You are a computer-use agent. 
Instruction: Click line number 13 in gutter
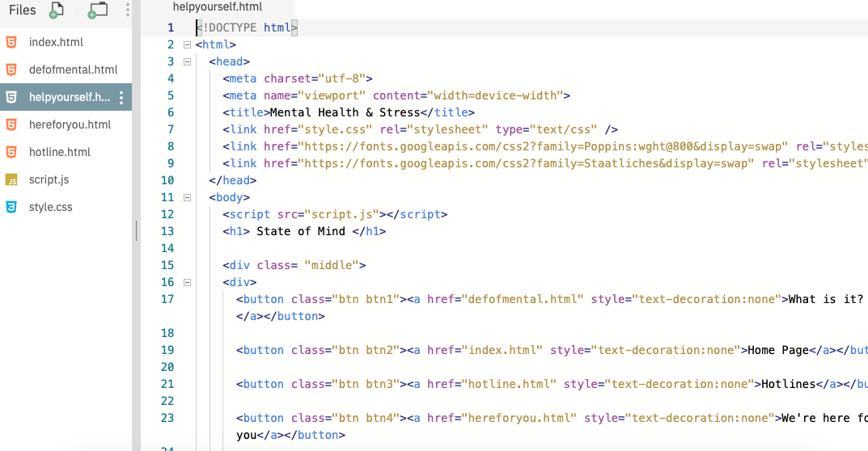pyautogui.click(x=167, y=231)
